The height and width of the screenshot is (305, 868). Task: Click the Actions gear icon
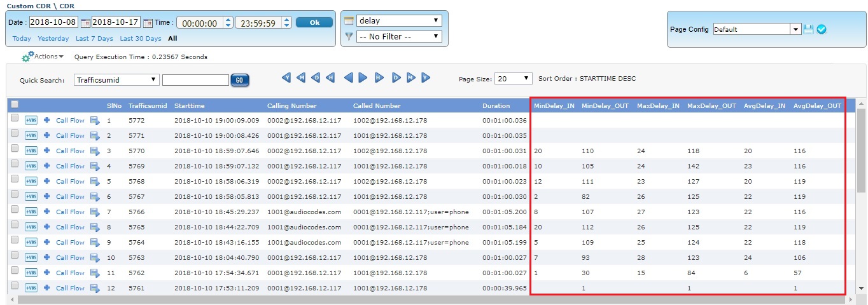tap(27, 57)
